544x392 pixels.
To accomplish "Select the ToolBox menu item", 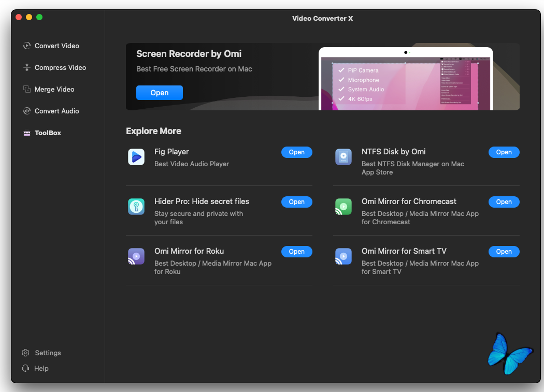I will point(48,133).
